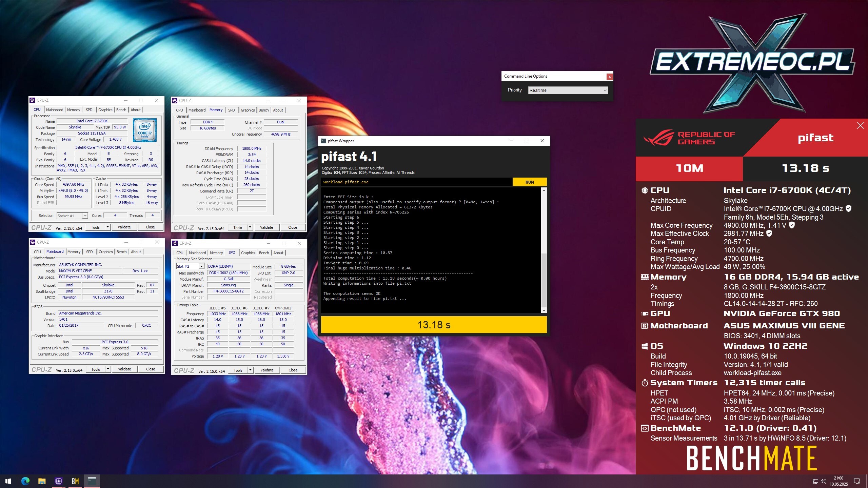Open Microsoft Edge from taskbar
868x488 pixels.
(25, 481)
